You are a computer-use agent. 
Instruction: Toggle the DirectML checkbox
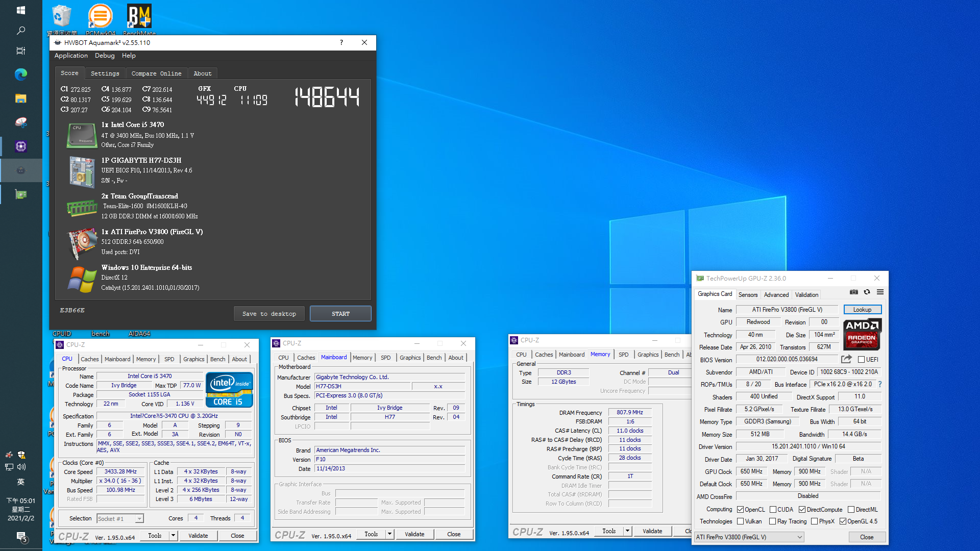pyautogui.click(x=851, y=510)
